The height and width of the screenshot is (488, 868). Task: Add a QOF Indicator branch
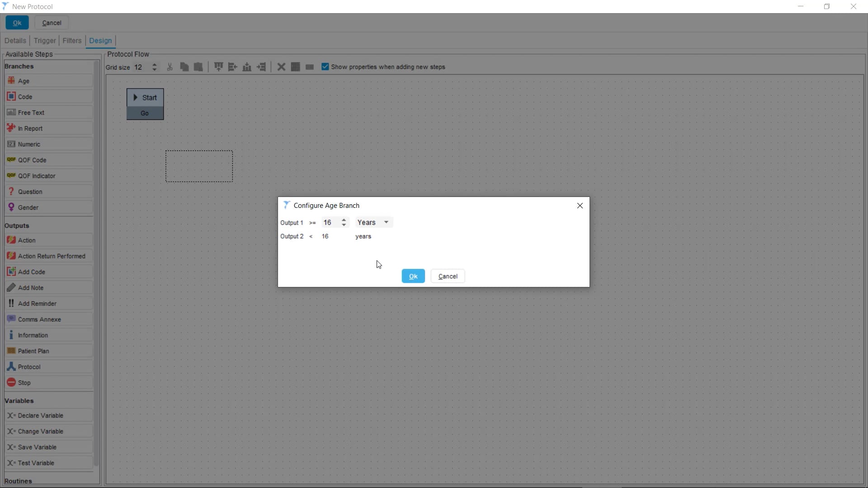coord(49,176)
